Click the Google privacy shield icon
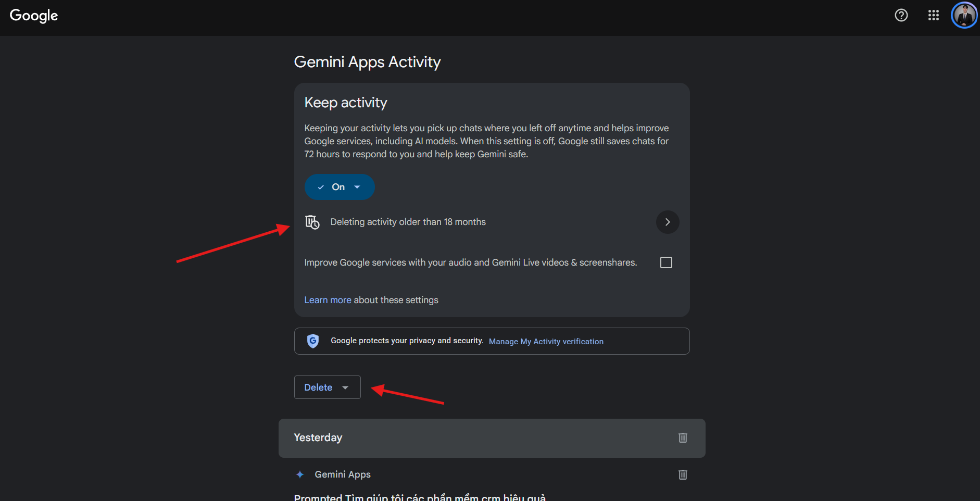Screen dimensions: 980x501 [x=313, y=341]
